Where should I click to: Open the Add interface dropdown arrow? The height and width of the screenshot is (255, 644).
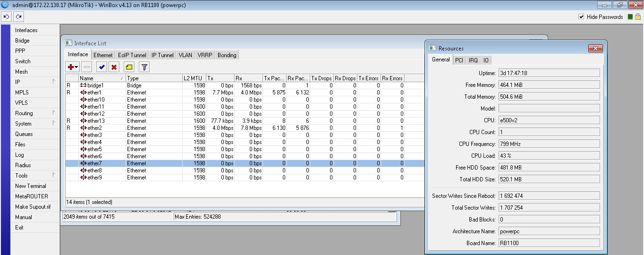pos(76,68)
